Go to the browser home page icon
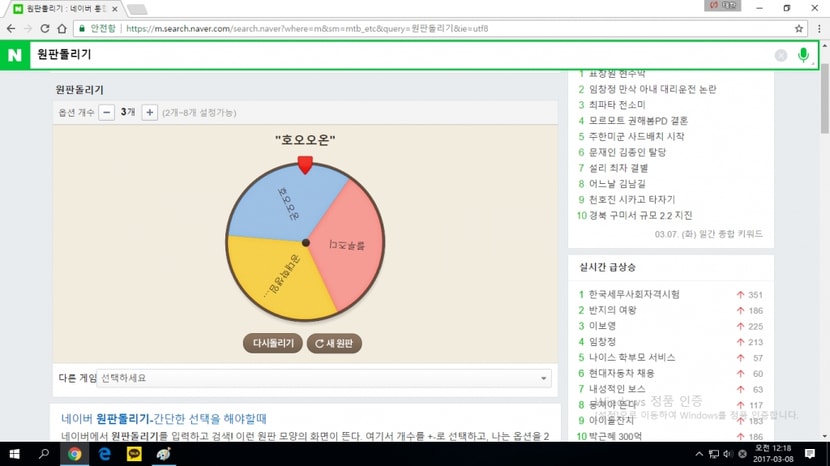 point(62,29)
